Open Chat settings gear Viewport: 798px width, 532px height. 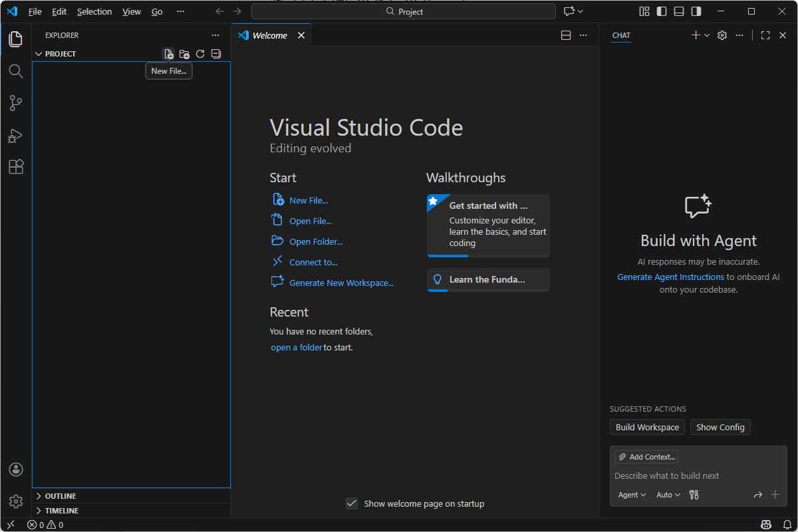[x=722, y=35]
